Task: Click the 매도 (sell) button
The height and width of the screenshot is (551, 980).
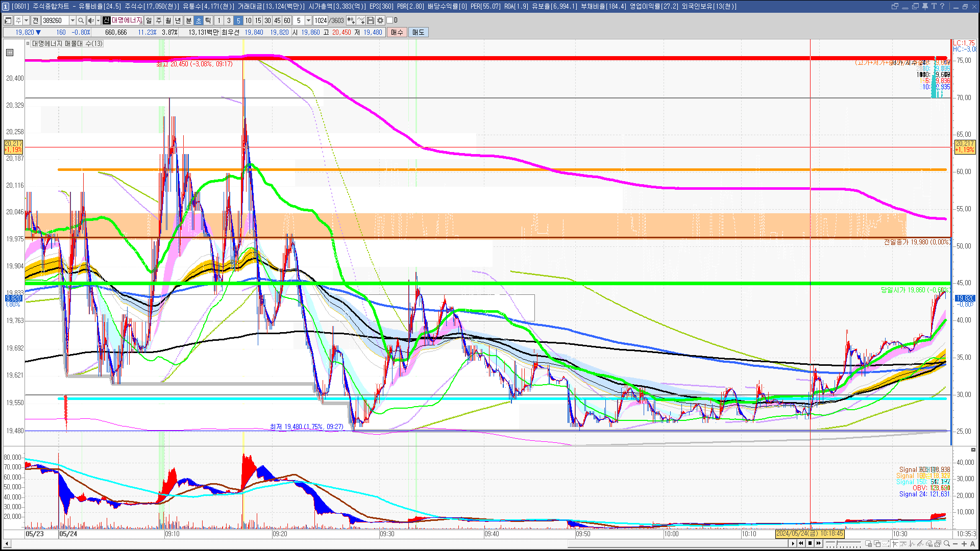Action: (418, 32)
